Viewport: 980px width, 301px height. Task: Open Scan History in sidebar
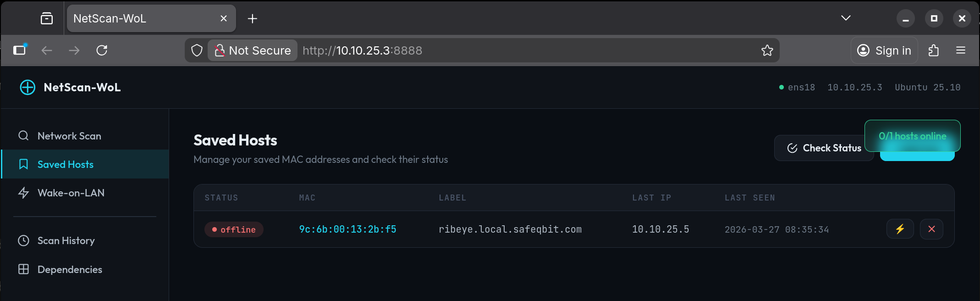pyautogui.click(x=66, y=240)
